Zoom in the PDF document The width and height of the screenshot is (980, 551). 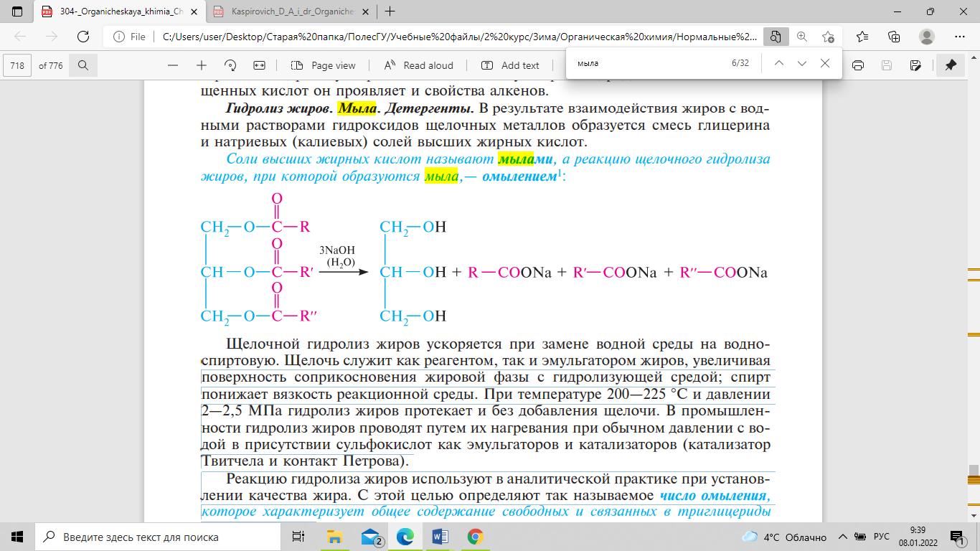[x=202, y=65]
